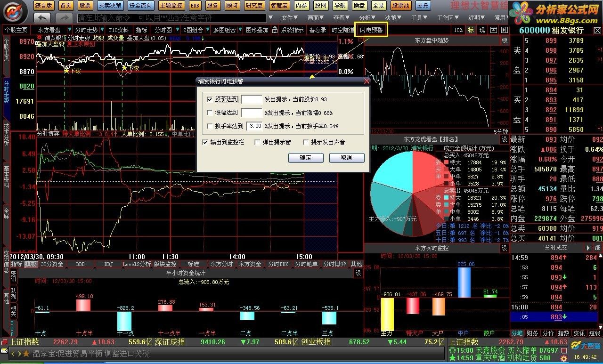603x364 pixels.
Task: Click the envelope message icon at bottom left
Action: pyautogui.click(x=4, y=351)
